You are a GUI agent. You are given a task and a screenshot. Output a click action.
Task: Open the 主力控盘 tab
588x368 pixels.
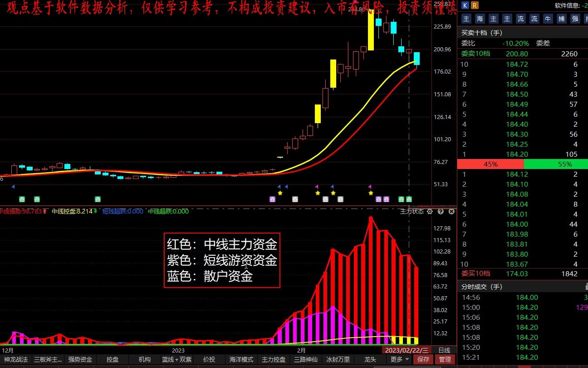point(274,359)
